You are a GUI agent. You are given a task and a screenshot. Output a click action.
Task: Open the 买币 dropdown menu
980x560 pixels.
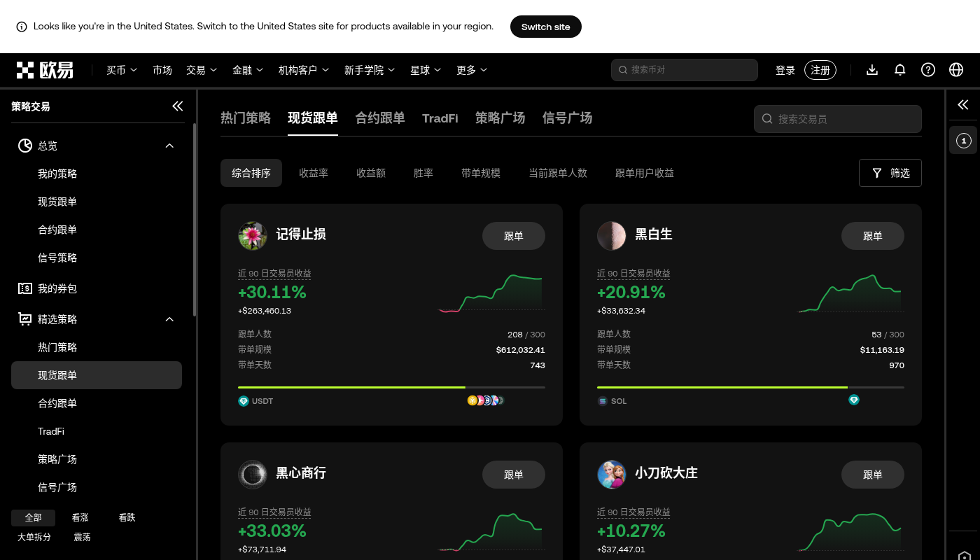(x=122, y=70)
